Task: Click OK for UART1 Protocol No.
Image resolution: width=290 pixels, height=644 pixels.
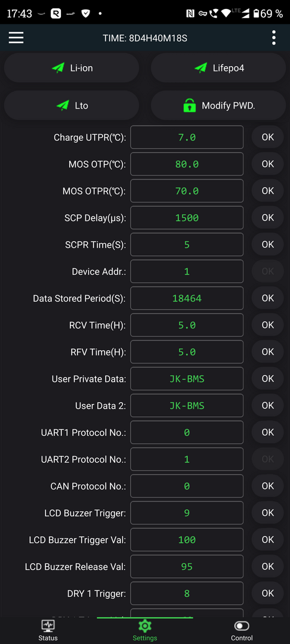Action: click(267, 432)
